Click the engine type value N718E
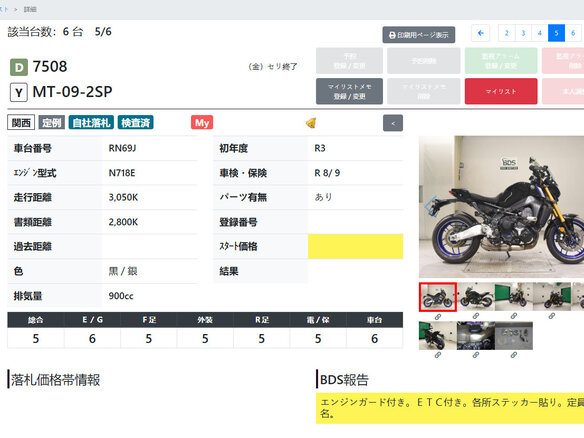The width and height of the screenshot is (584, 438). pyautogui.click(x=122, y=173)
